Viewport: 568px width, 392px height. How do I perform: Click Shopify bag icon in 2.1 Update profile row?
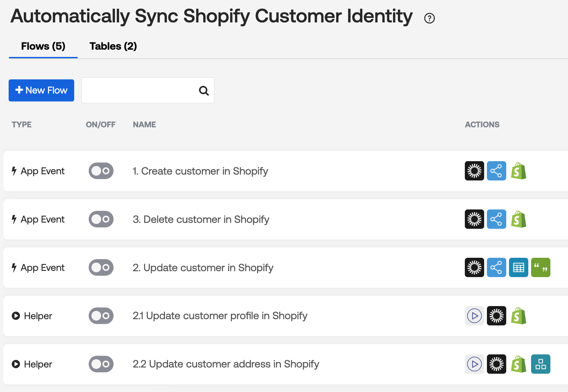[519, 316]
